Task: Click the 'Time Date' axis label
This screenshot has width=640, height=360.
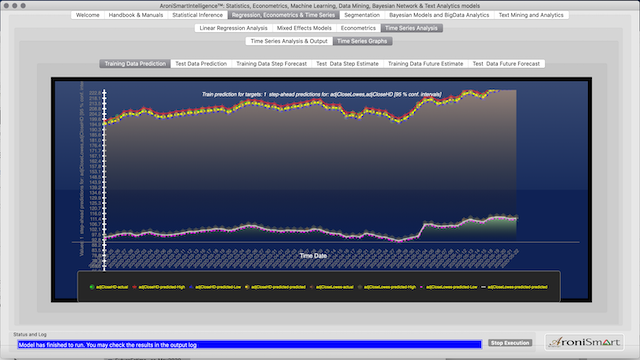Action: click(313, 256)
